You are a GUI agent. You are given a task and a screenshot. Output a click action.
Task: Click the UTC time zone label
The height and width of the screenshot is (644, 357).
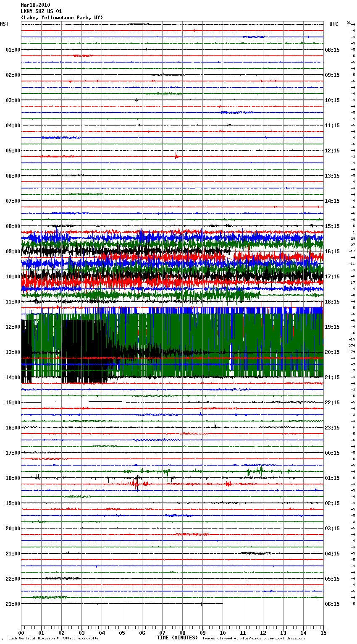334,24
